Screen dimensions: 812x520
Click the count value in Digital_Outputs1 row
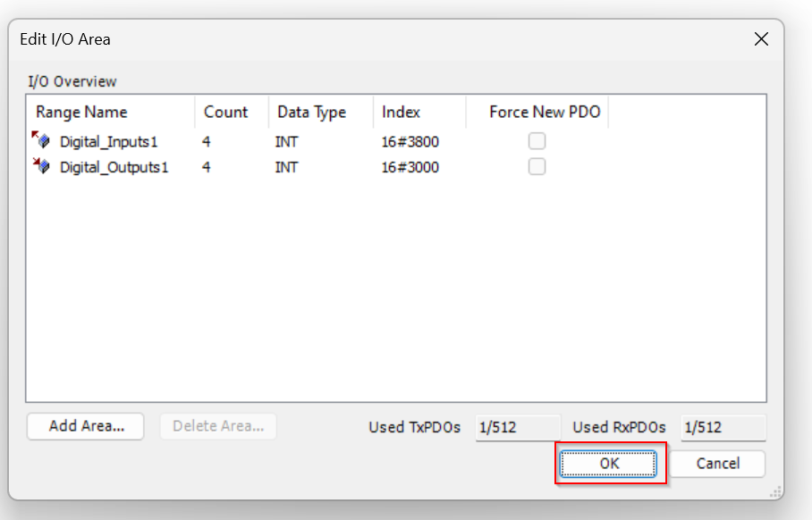[x=206, y=167]
